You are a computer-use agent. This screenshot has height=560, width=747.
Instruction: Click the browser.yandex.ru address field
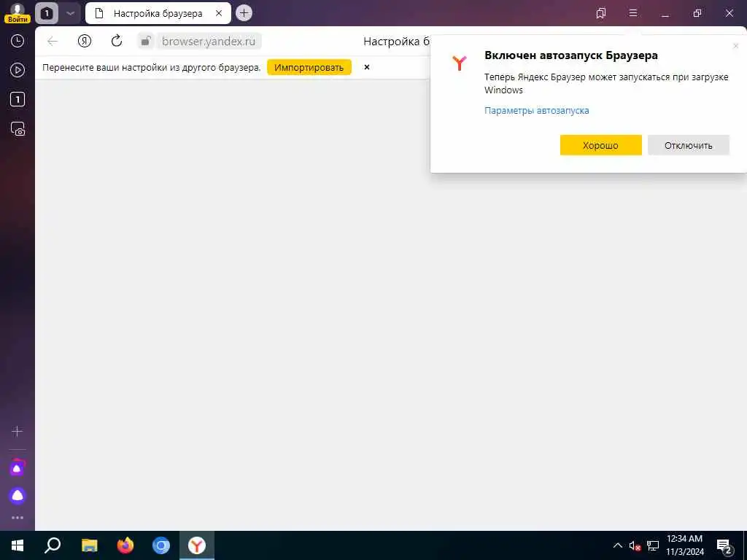click(x=209, y=42)
